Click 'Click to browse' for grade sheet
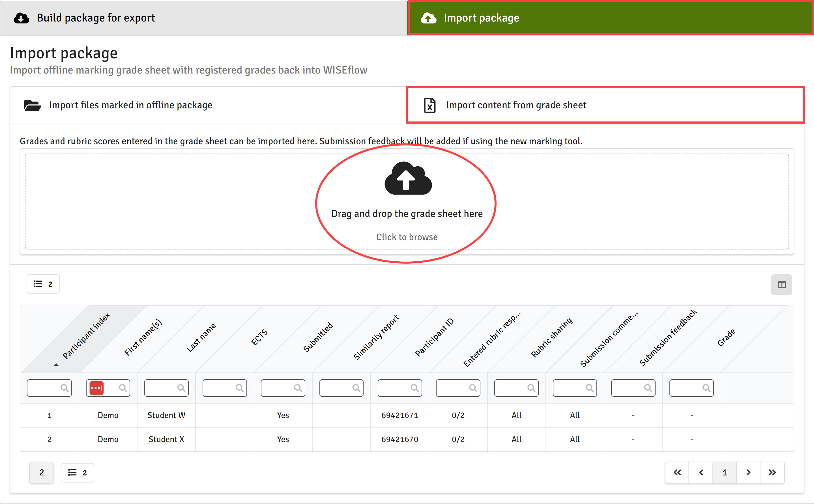Screen dimensions: 814x504 point(407,237)
